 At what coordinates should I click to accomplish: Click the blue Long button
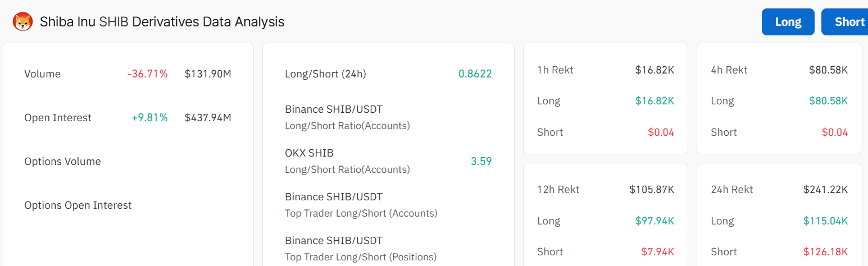pos(788,22)
